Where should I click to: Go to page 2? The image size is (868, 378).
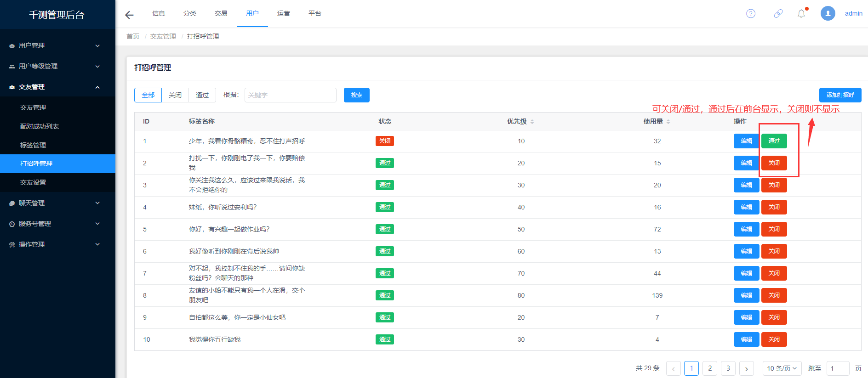(x=710, y=368)
